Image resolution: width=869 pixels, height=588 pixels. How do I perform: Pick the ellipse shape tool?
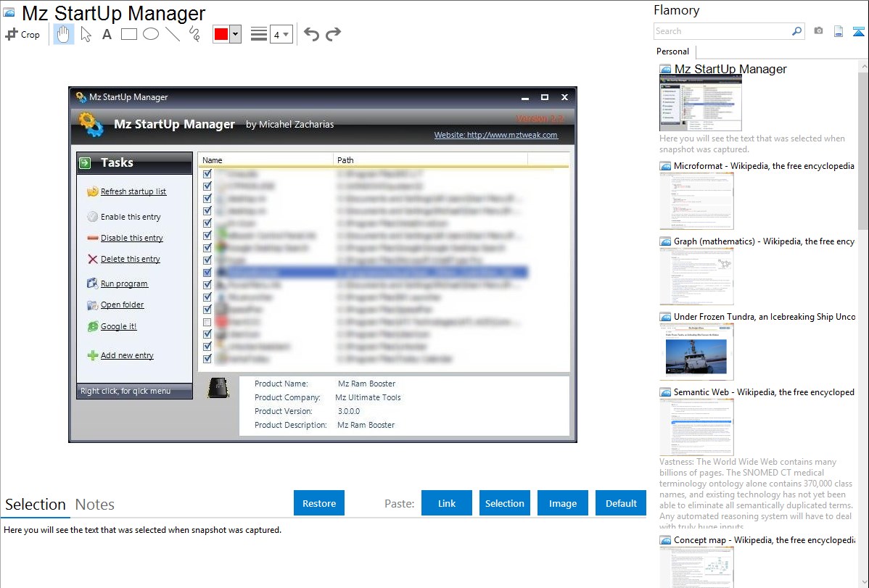[151, 34]
